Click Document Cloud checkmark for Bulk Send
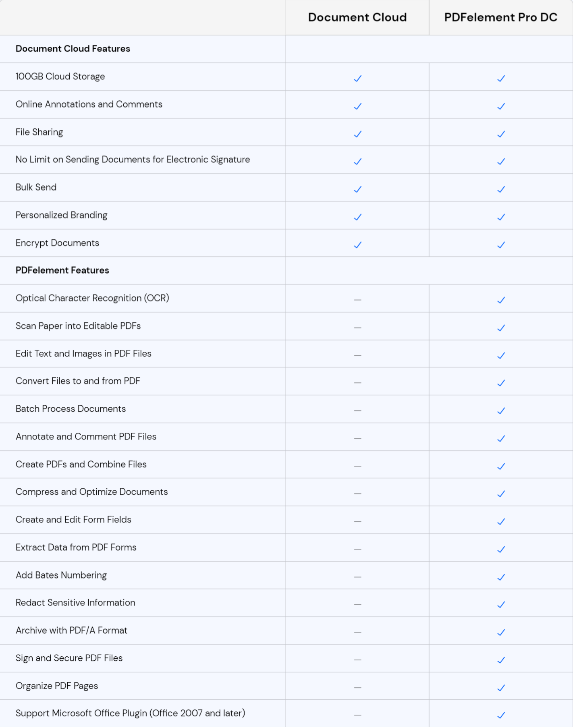 pyautogui.click(x=357, y=189)
